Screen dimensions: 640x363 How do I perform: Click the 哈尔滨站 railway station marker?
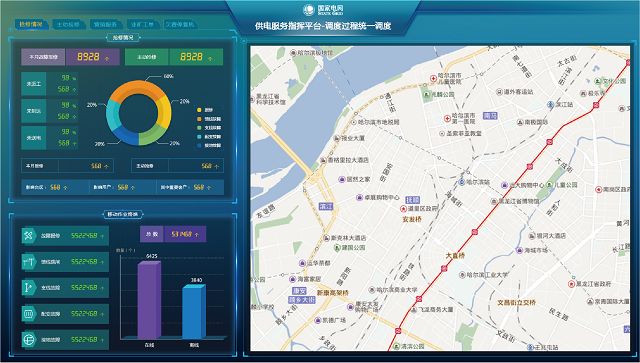click(x=462, y=182)
